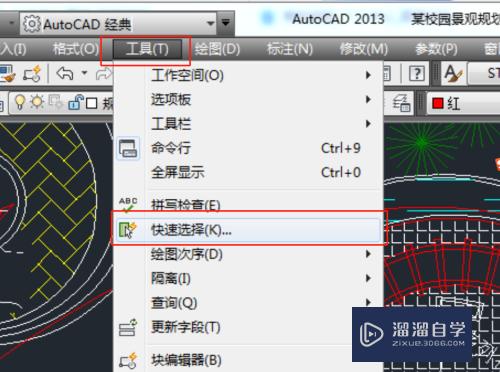Click the Text Style icon

coord(453,73)
